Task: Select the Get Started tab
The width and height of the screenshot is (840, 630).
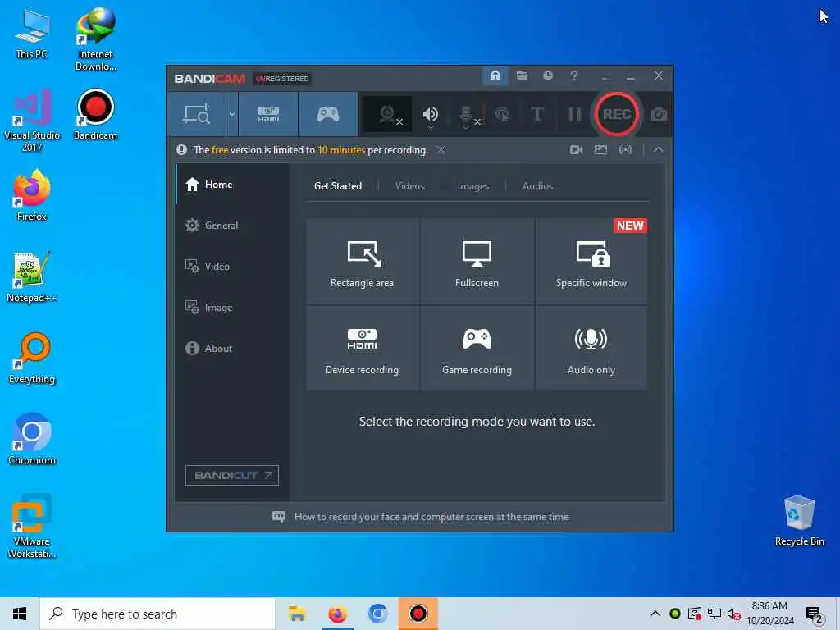Action: click(337, 186)
